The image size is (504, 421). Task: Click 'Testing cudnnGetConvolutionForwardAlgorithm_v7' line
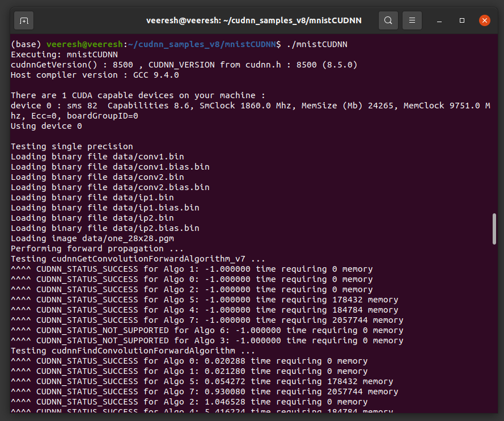[138, 259]
